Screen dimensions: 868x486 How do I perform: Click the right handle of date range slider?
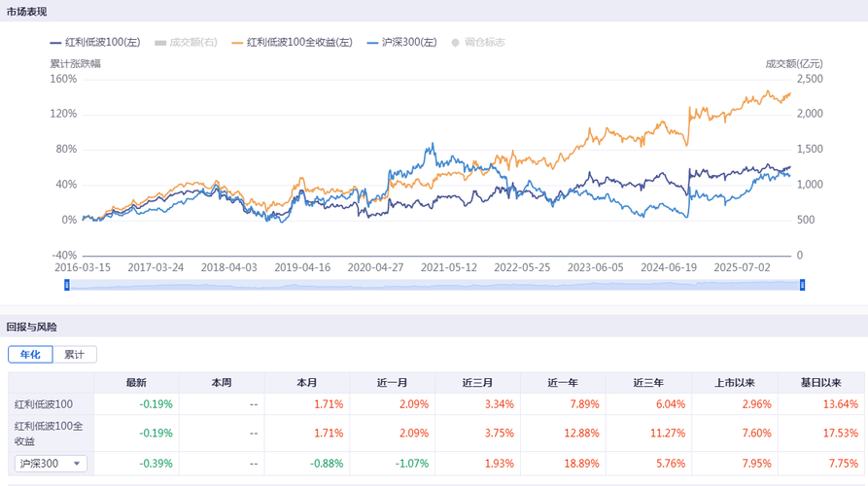pos(803,285)
